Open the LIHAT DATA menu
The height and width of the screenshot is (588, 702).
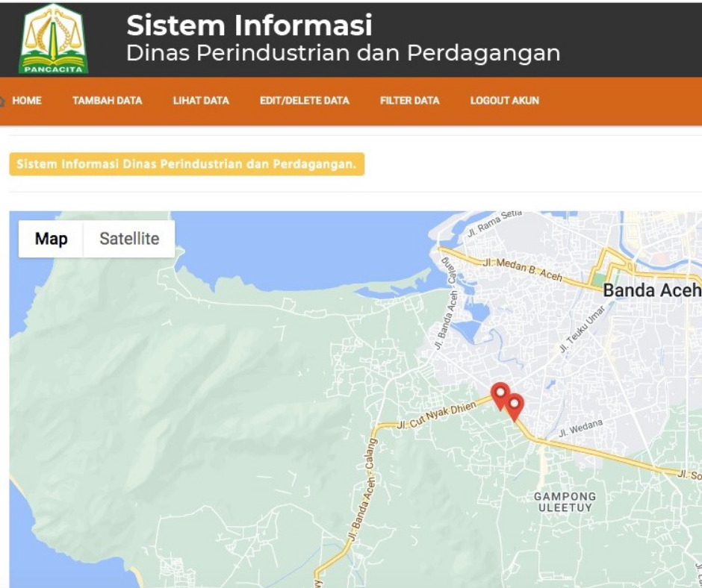(x=201, y=101)
